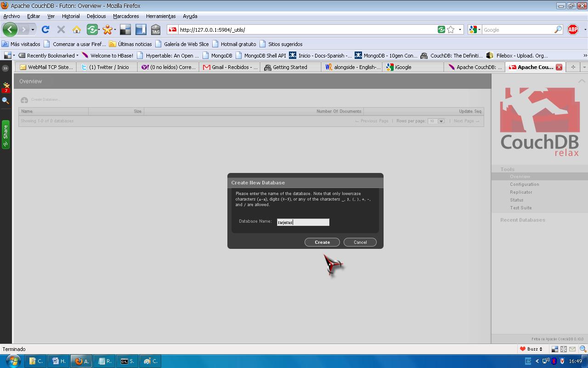This screenshot has height=368, width=588.
Task: Click the Create button in dialog
Action: pyautogui.click(x=322, y=242)
